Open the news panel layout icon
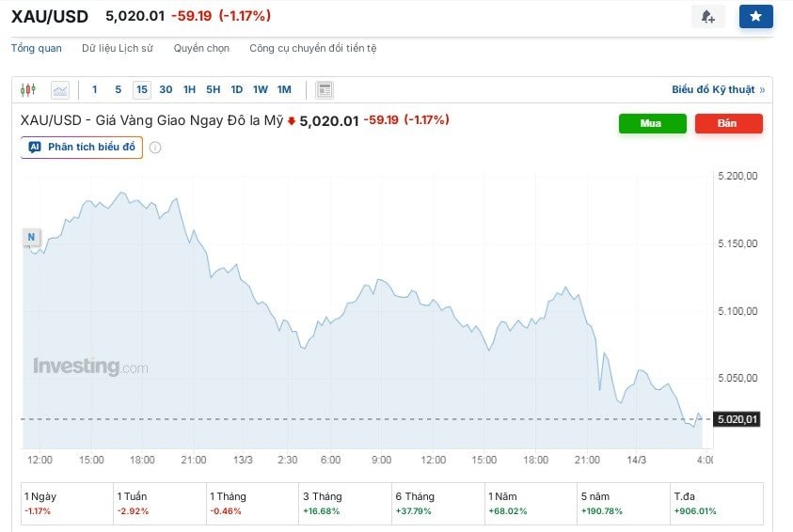Viewport: 793px width, 532px height. (x=325, y=90)
